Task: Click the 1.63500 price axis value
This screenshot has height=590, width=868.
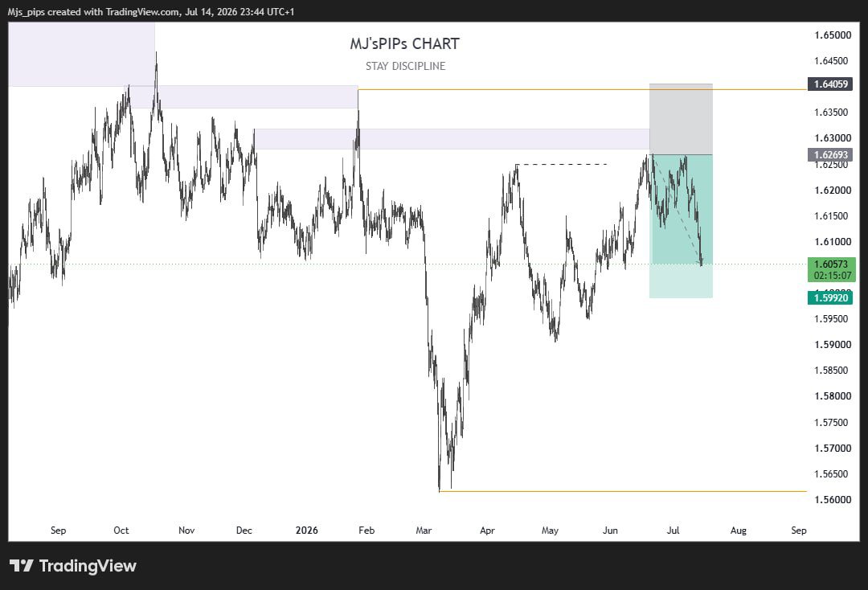Action: (830, 113)
